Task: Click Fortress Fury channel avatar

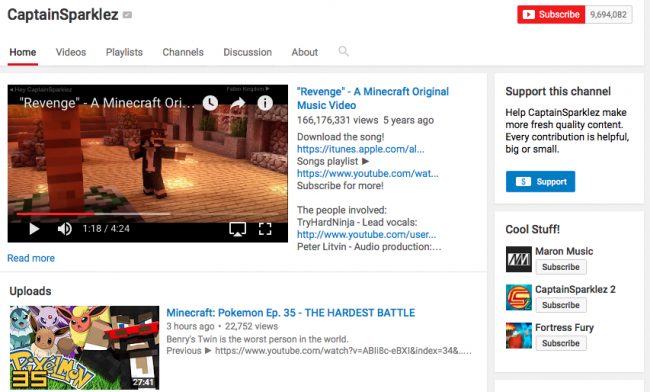Action: (x=519, y=336)
